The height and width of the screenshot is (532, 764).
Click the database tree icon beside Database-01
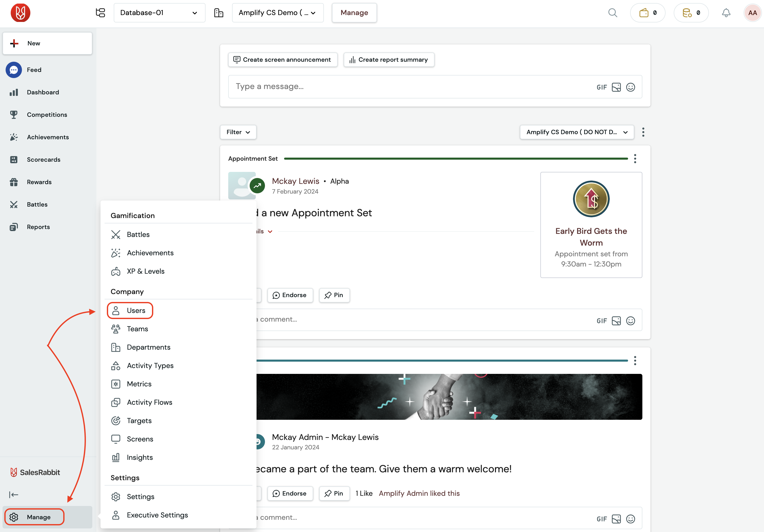100,13
